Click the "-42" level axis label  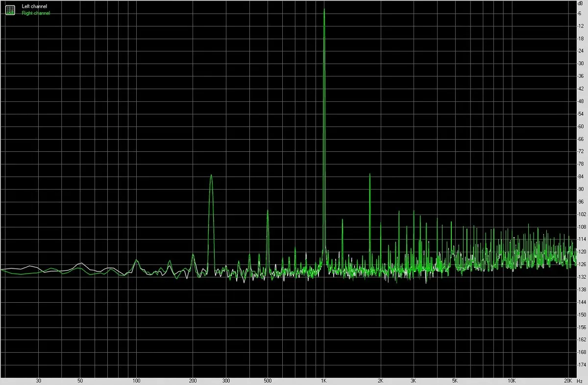582,88
